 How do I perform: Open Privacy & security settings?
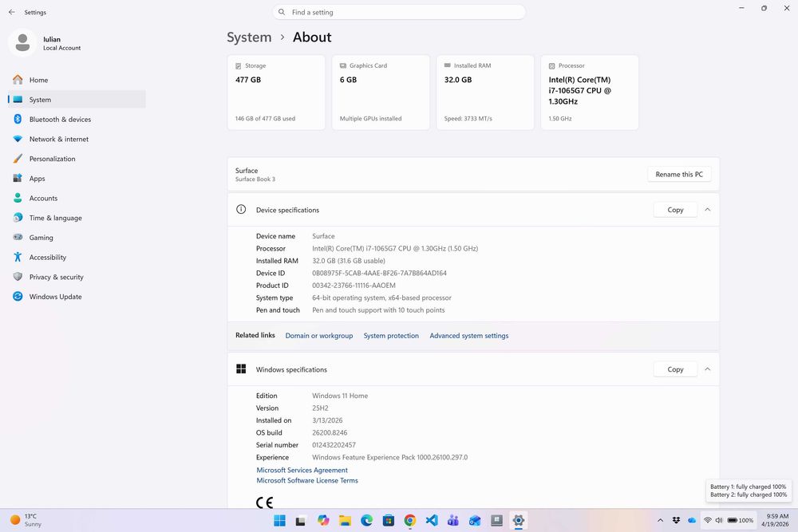(77, 278)
